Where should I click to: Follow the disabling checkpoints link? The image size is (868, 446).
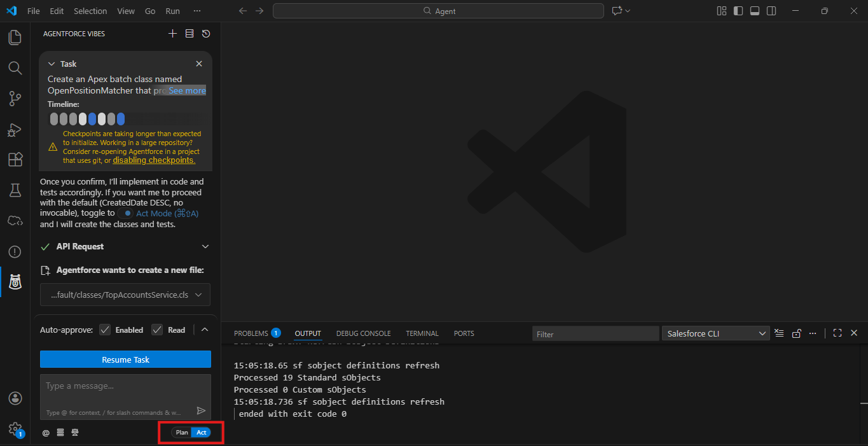(154, 160)
